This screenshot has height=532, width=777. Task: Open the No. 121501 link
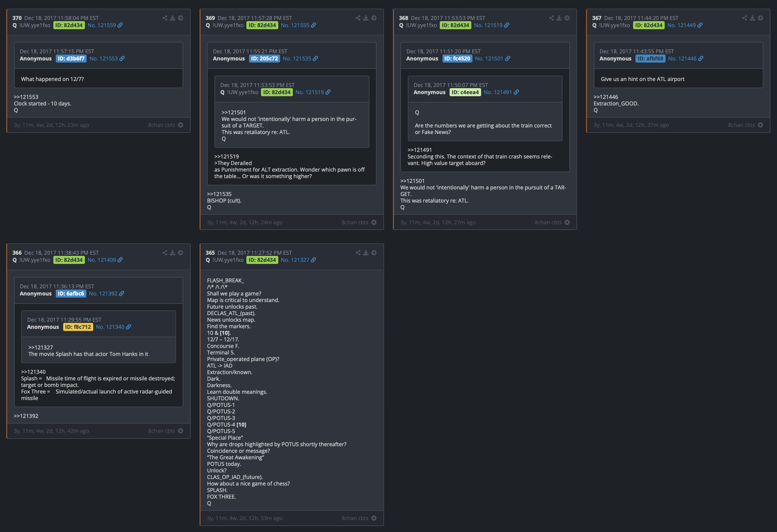[x=492, y=58]
